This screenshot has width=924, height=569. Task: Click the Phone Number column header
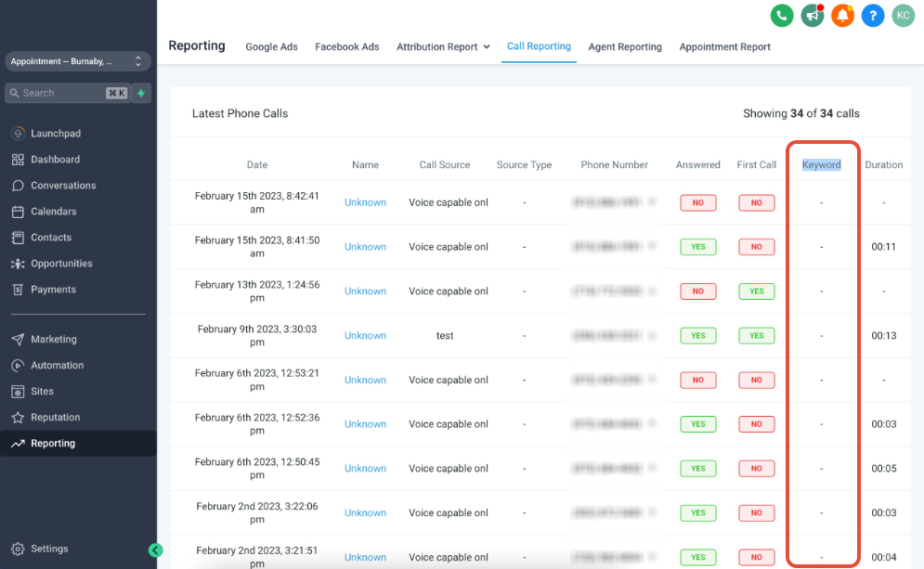(614, 165)
